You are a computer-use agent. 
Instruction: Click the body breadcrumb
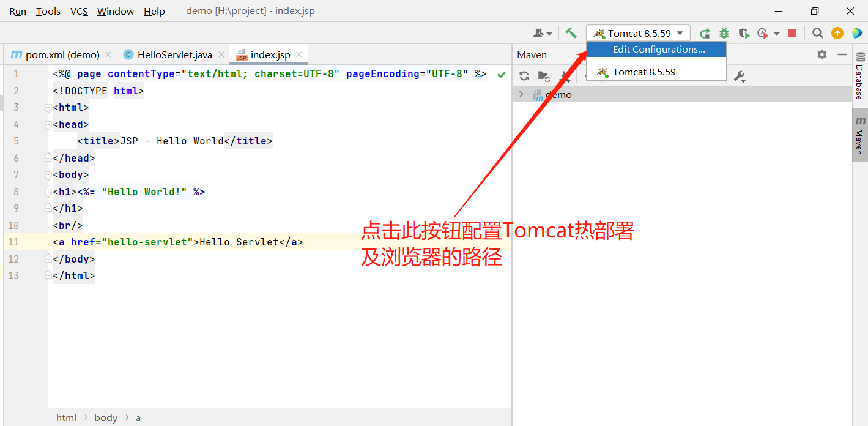tap(106, 417)
